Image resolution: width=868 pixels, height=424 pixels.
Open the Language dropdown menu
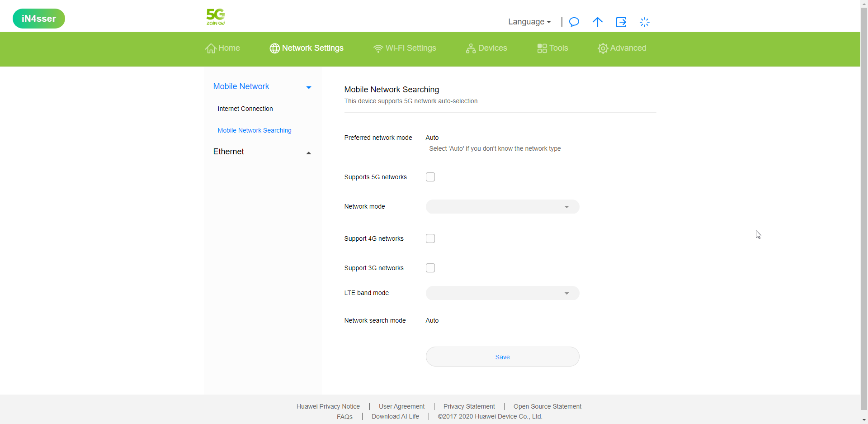coord(529,22)
